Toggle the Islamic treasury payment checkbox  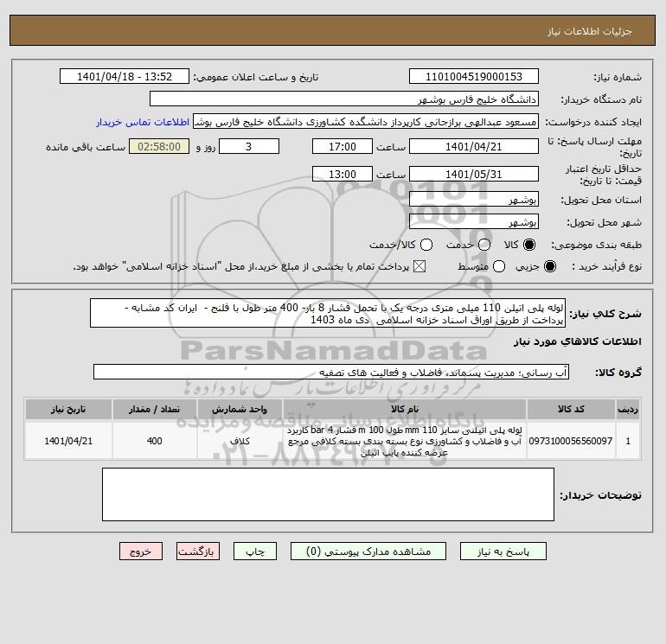click(419, 266)
